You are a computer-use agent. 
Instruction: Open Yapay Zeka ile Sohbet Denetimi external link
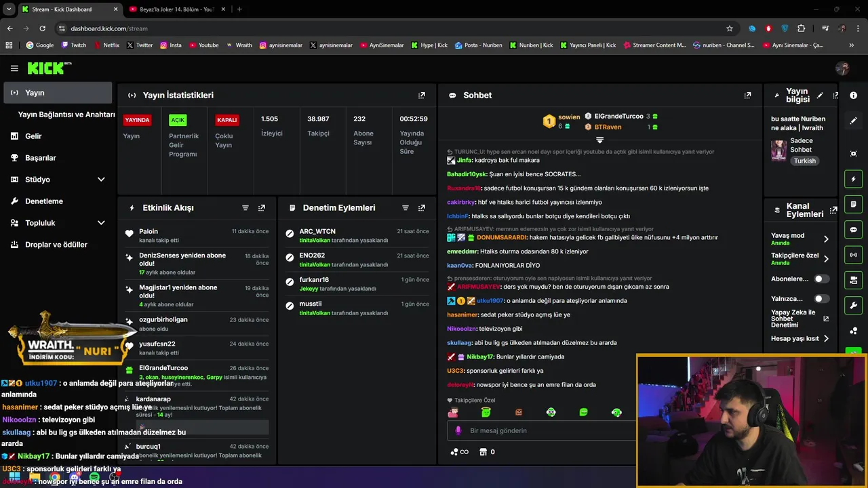[x=826, y=319]
